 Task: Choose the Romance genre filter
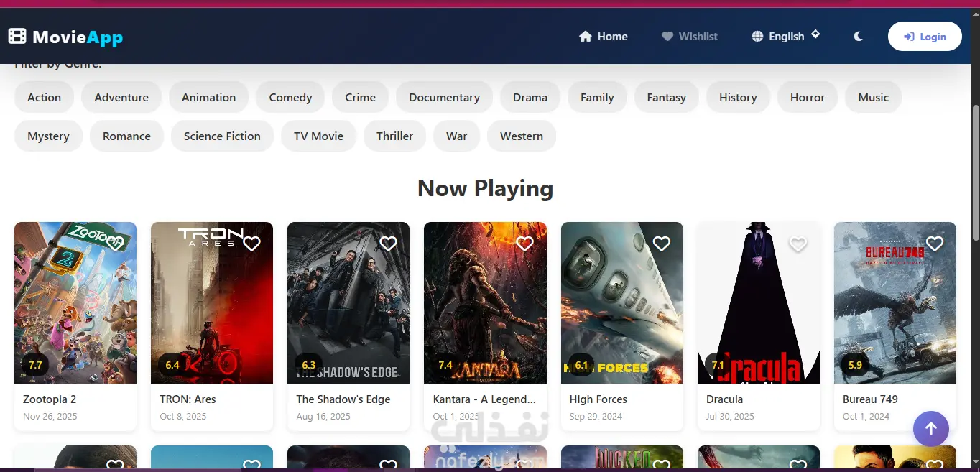(x=126, y=136)
